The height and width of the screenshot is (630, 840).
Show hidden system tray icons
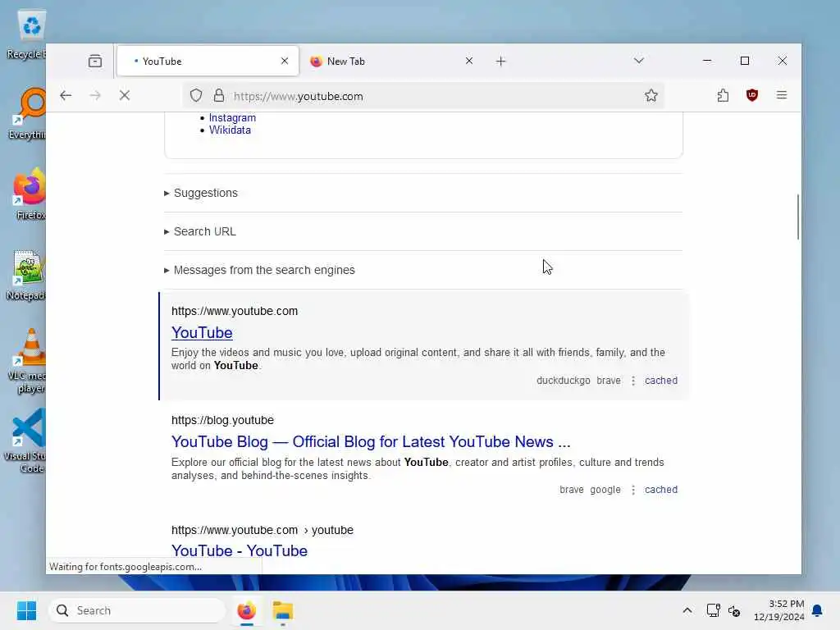[687, 610]
